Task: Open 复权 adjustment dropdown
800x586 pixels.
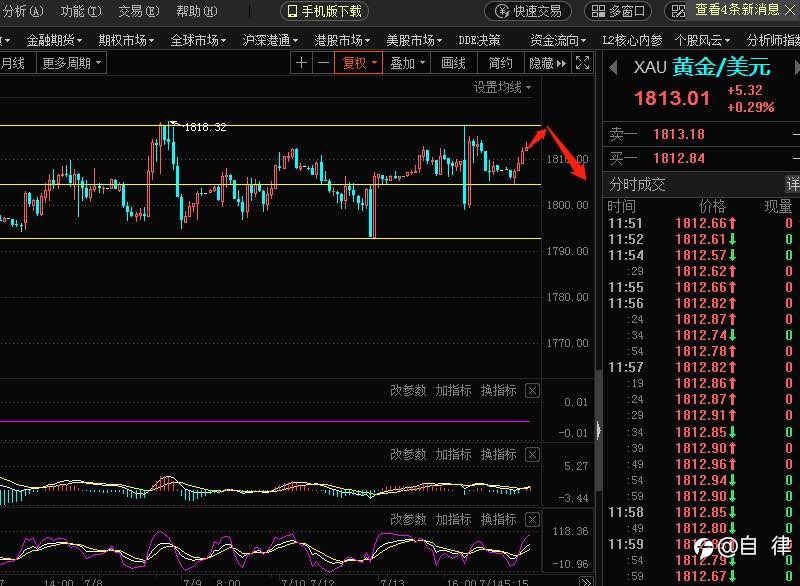Action: (x=359, y=63)
